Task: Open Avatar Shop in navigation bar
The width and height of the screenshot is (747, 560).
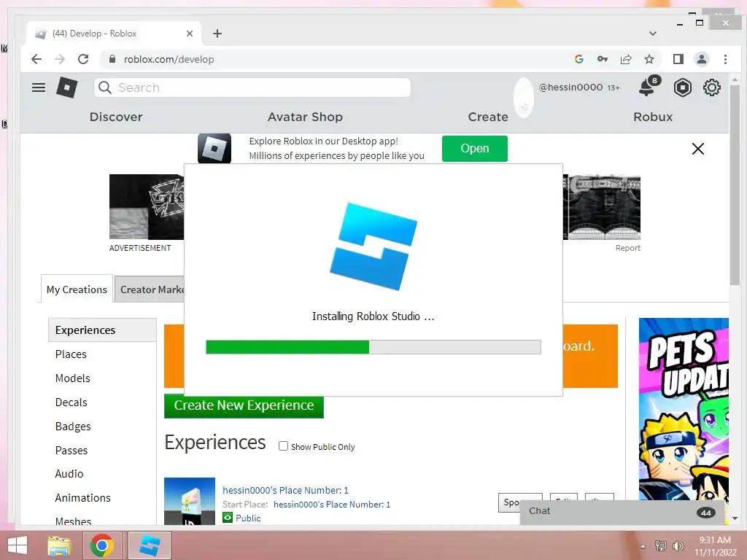Action: 305,117
